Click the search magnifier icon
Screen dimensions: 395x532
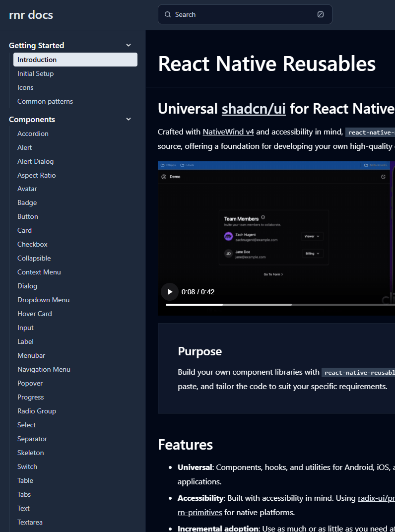[x=168, y=14]
